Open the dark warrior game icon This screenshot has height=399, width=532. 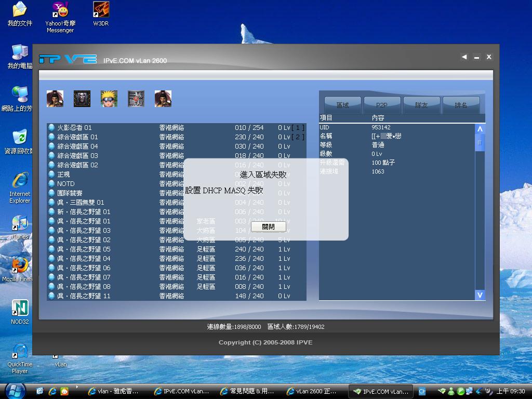82,98
